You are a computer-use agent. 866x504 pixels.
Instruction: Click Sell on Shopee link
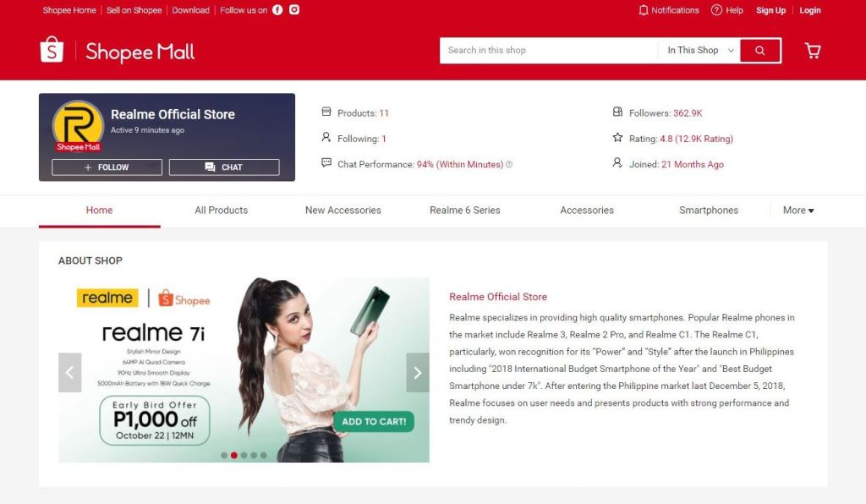[x=134, y=10]
